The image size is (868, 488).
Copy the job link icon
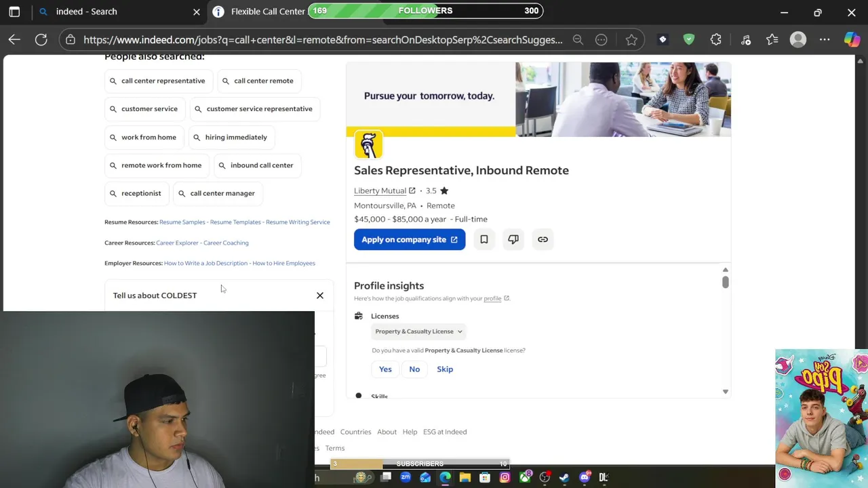542,239
